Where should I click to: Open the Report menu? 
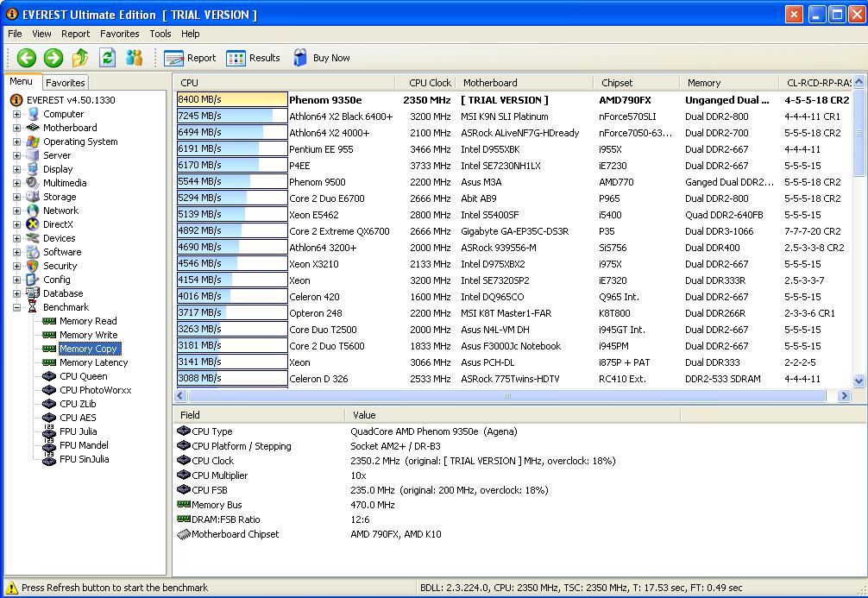(x=75, y=34)
